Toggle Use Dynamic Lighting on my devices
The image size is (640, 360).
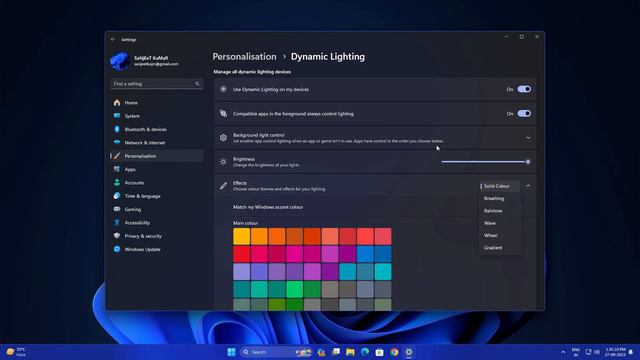(524, 89)
